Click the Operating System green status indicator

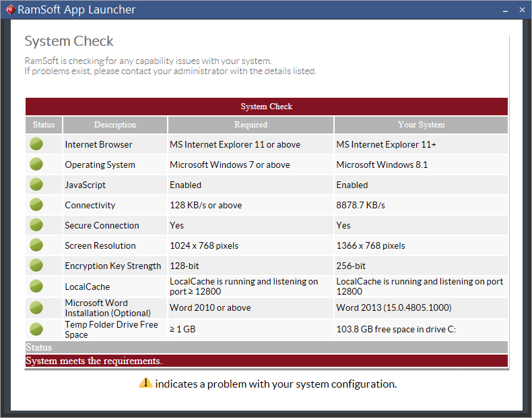pyautogui.click(x=36, y=164)
